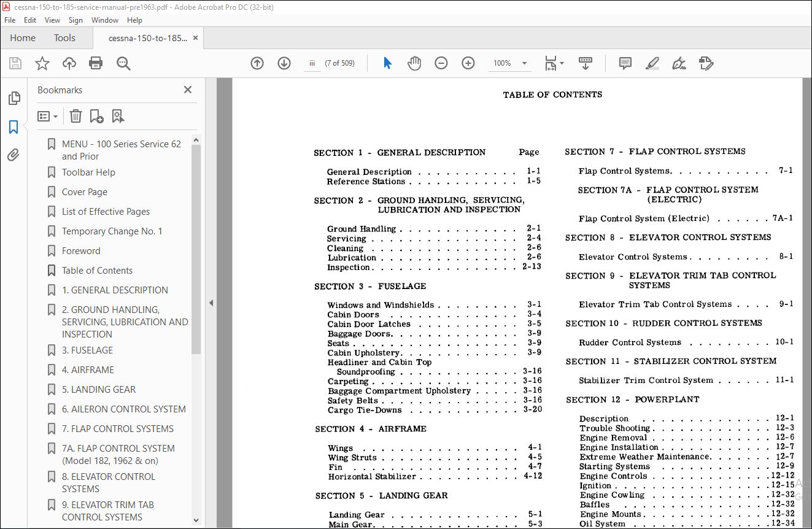
Task: Open the Fill & Sign pen tool
Action: point(679,63)
